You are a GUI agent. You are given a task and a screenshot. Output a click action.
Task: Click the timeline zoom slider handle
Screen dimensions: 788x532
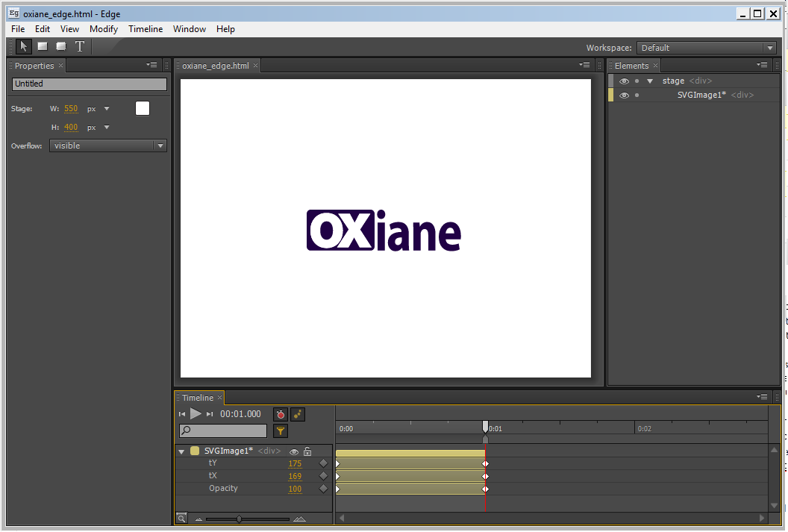(240, 519)
